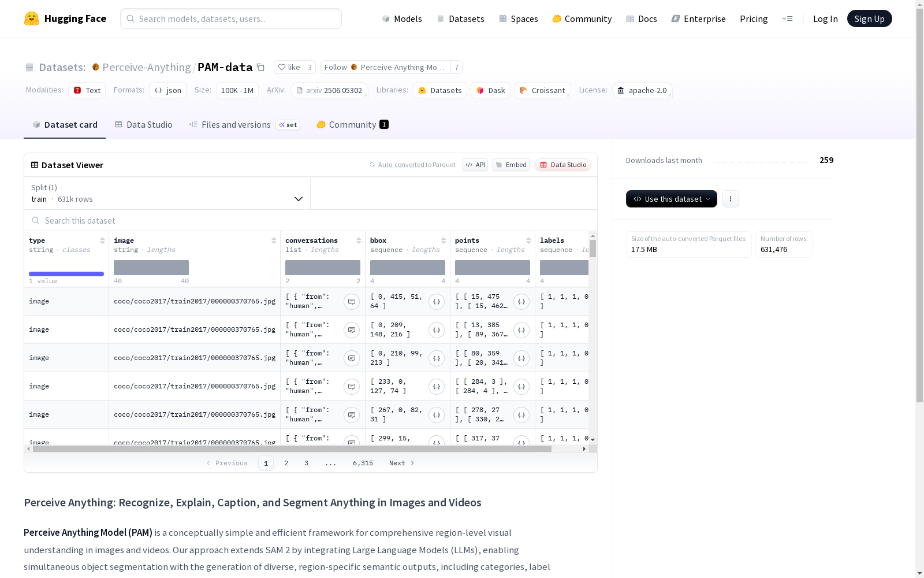The image size is (924, 578).
Task: Open the Perceive-Anything organization link
Action: pyautogui.click(x=147, y=68)
